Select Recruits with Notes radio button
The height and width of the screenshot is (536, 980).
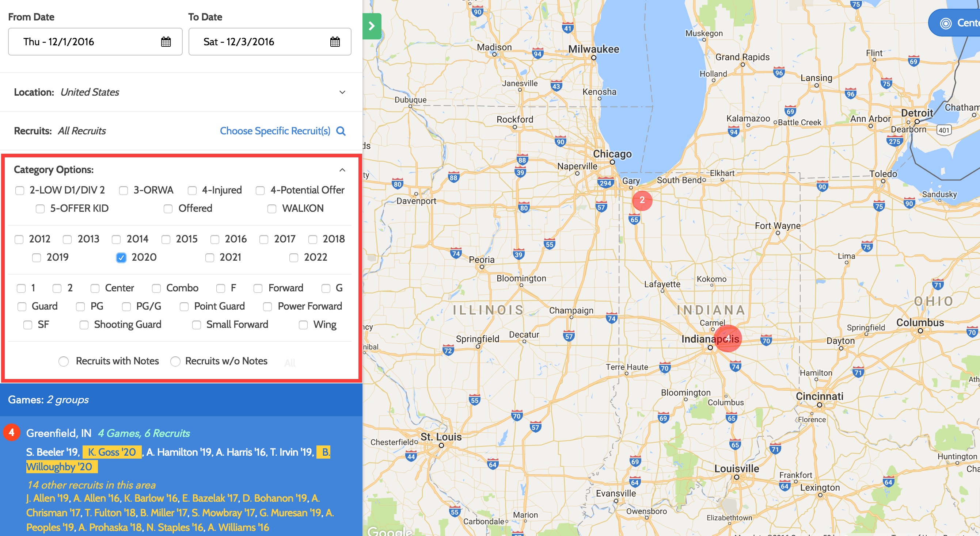pos(64,361)
